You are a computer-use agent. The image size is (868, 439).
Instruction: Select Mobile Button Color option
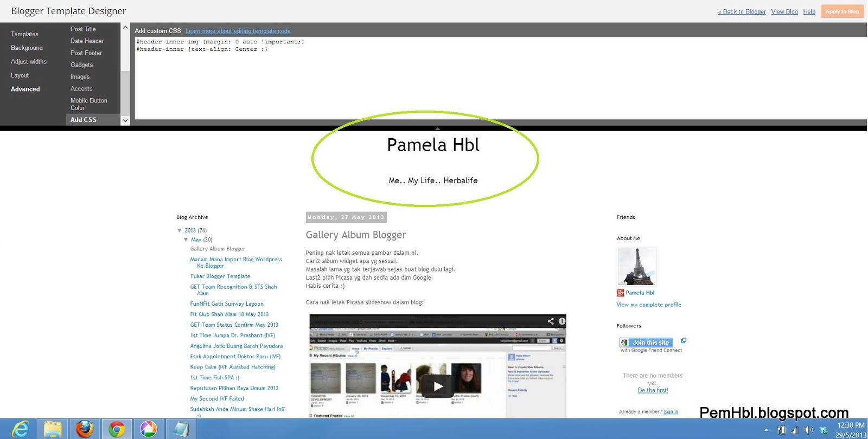tap(88, 104)
